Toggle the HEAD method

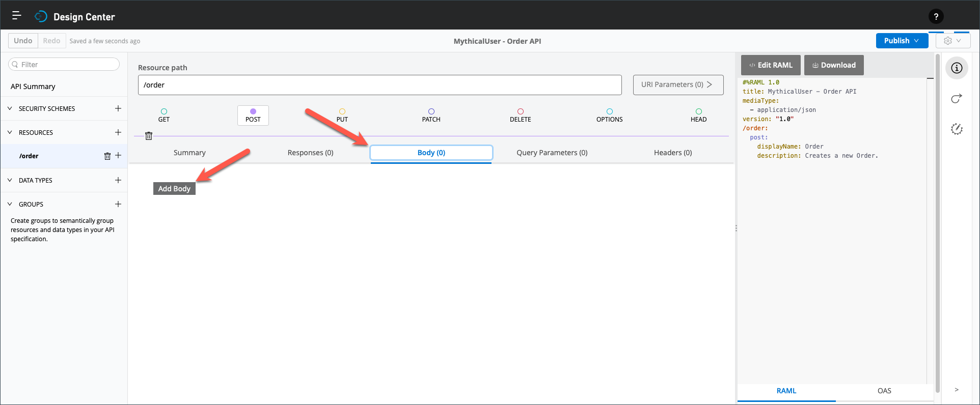(699, 115)
